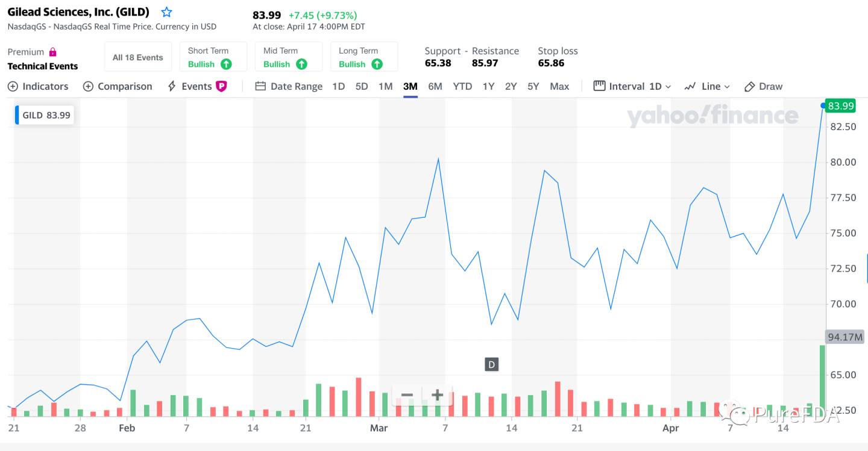Screen dimensions: 868x451
Task: Zoom in with the plus button
Action: point(437,396)
